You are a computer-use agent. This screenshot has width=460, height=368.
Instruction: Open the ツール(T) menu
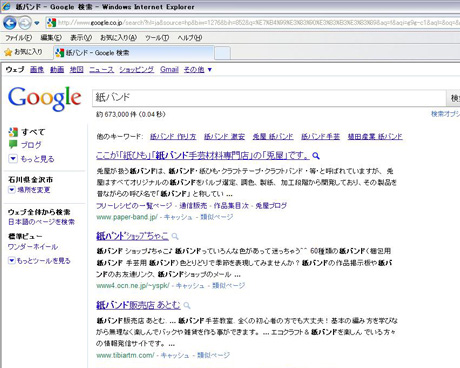tap(157, 38)
